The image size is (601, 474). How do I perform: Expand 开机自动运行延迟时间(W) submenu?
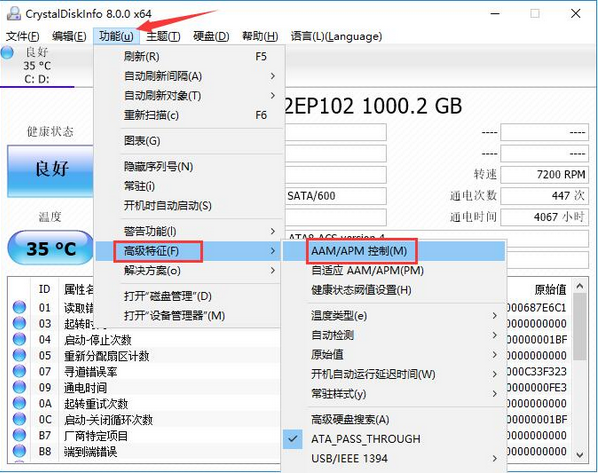394,374
